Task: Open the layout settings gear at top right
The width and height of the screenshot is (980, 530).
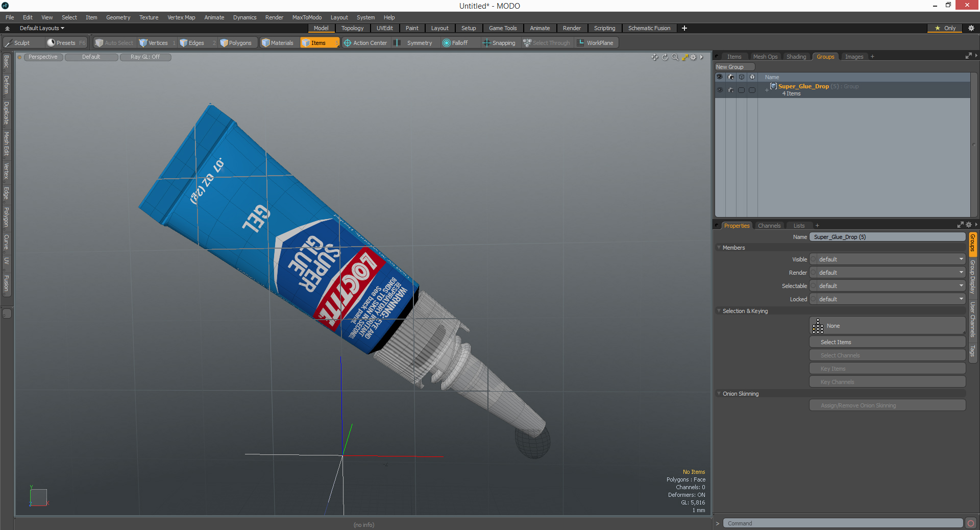Action: pos(971,28)
